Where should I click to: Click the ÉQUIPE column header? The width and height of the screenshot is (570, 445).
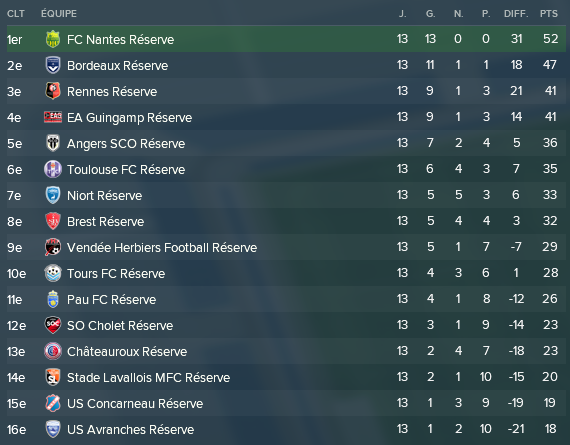(59, 14)
